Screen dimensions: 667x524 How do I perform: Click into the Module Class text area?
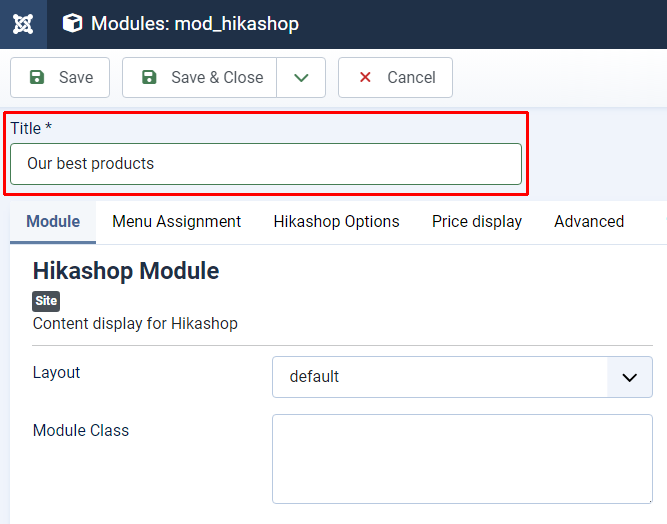coord(462,459)
